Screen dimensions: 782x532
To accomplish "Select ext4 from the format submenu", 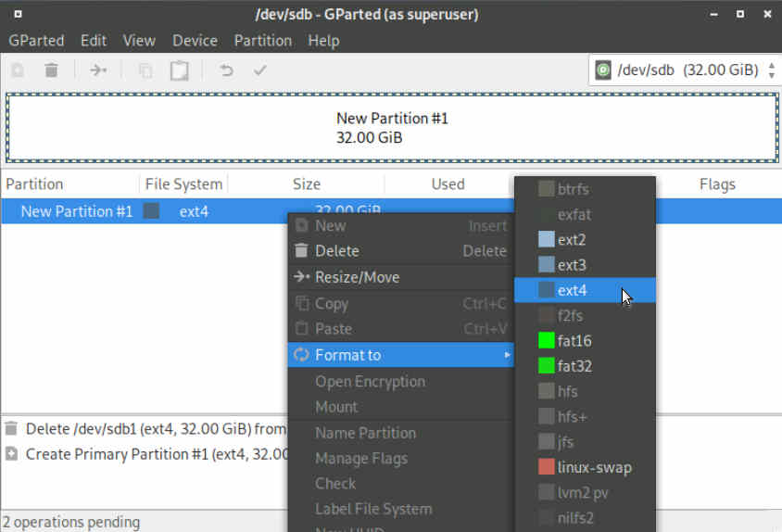I will point(585,290).
